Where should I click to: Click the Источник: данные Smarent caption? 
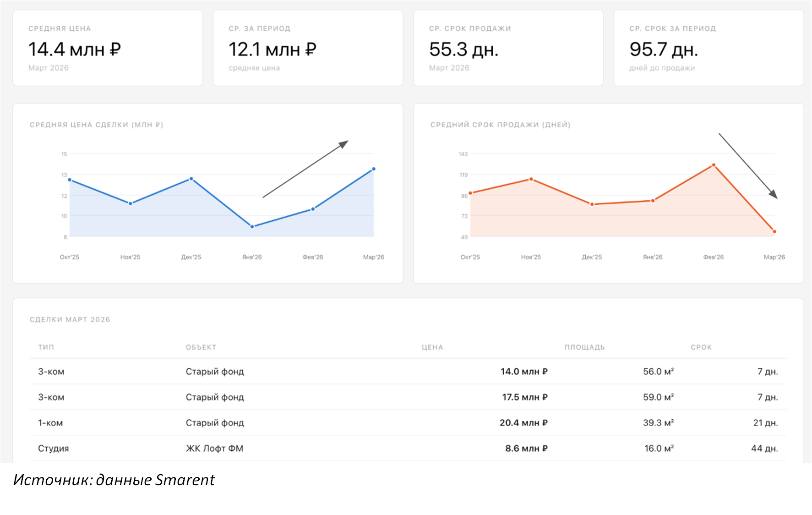(x=114, y=480)
